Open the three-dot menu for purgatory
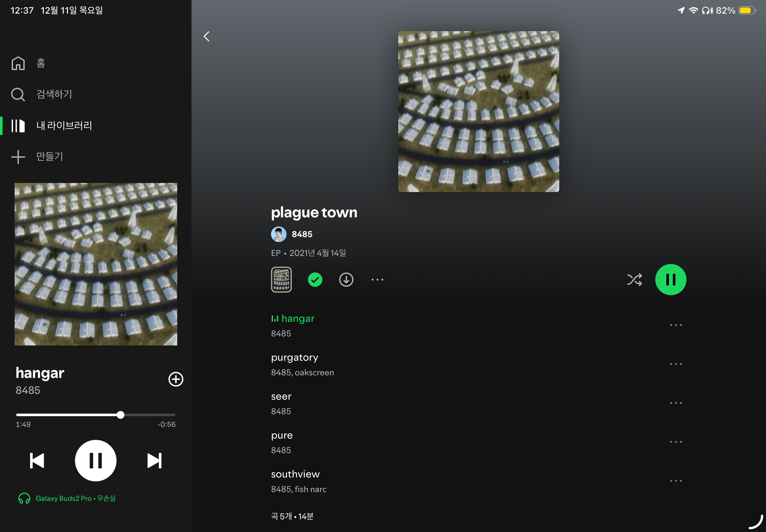Viewport: 766px width, 532px height. click(x=676, y=364)
